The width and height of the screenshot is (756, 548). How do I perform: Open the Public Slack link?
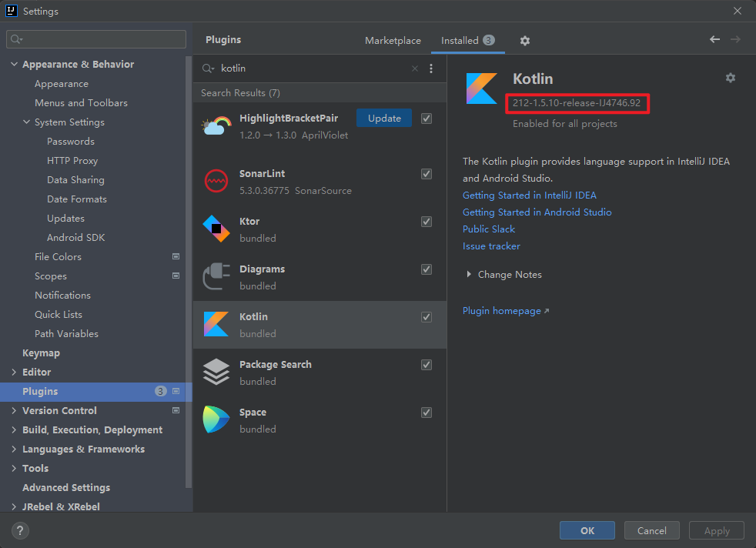tap(489, 229)
